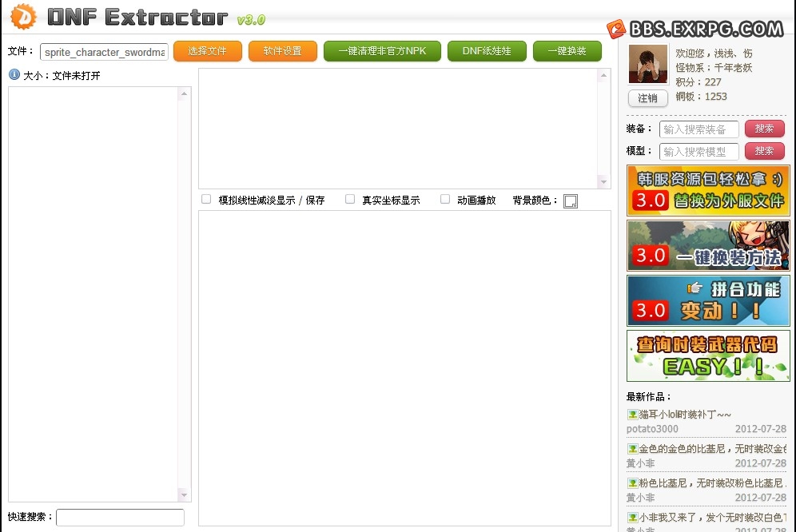Open the BBS.EXRPG.COM logo link
Screen dimensions: 796x532
click(695, 29)
